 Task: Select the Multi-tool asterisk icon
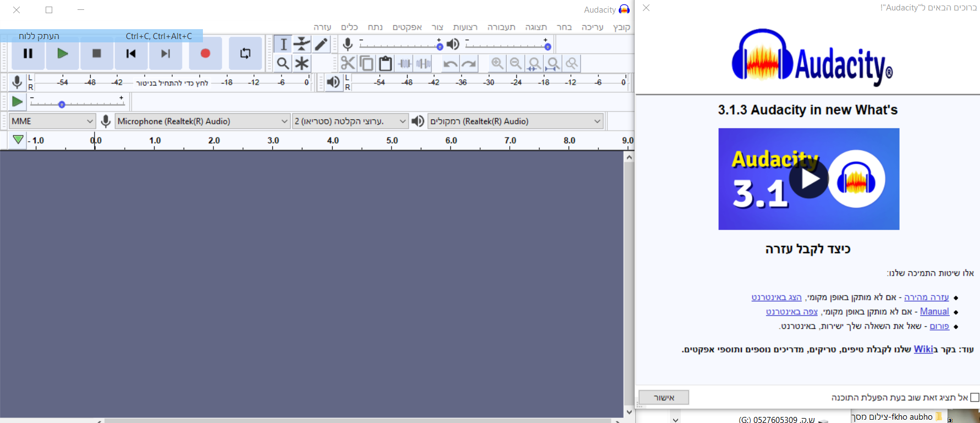302,64
